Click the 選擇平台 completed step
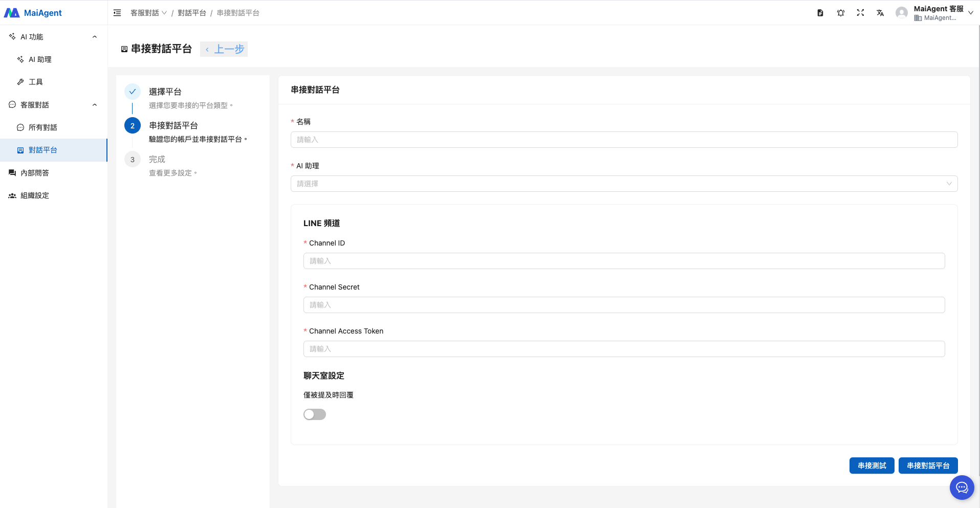Image resolution: width=980 pixels, height=508 pixels. (165, 92)
